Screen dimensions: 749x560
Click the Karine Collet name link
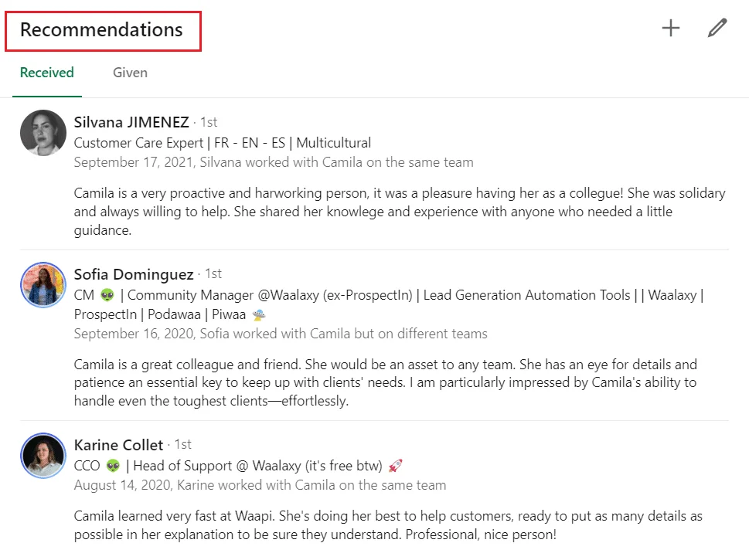click(118, 445)
